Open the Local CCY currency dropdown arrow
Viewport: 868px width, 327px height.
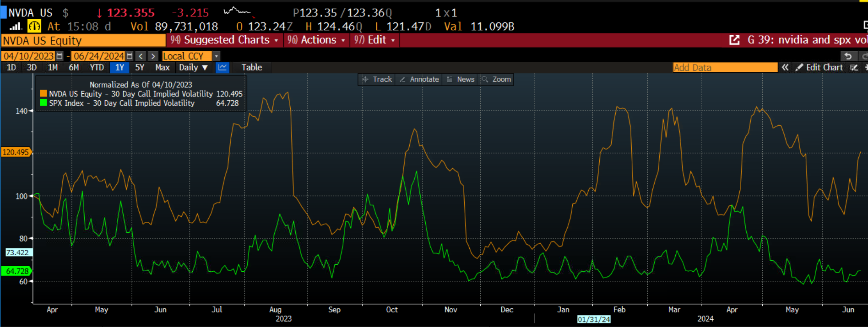(x=217, y=56)
